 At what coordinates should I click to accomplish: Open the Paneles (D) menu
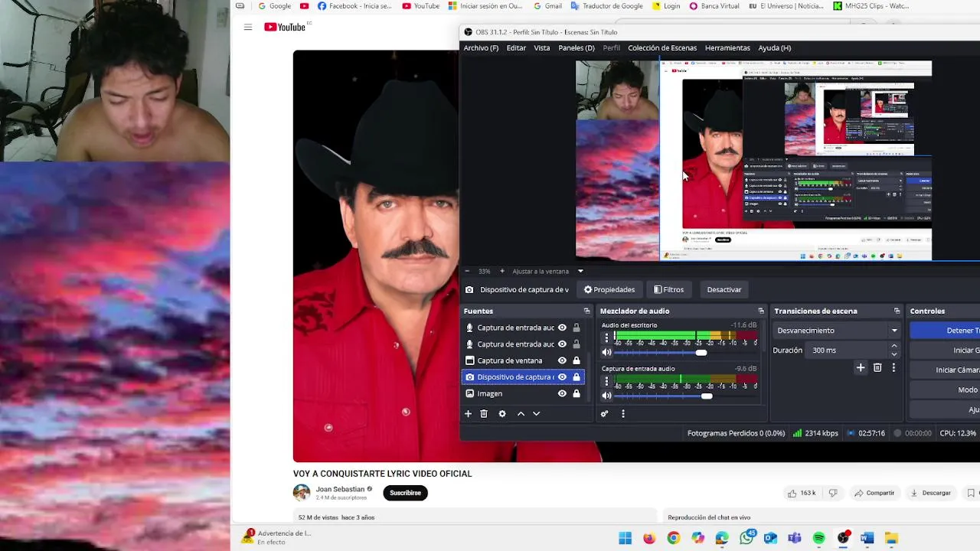(x=577, y=47)
